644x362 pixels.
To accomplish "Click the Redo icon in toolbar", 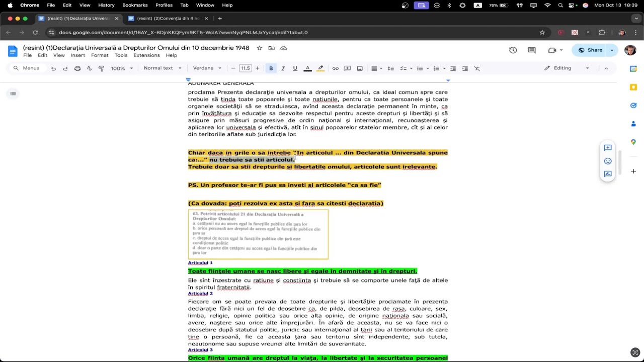I will point(65,68).
